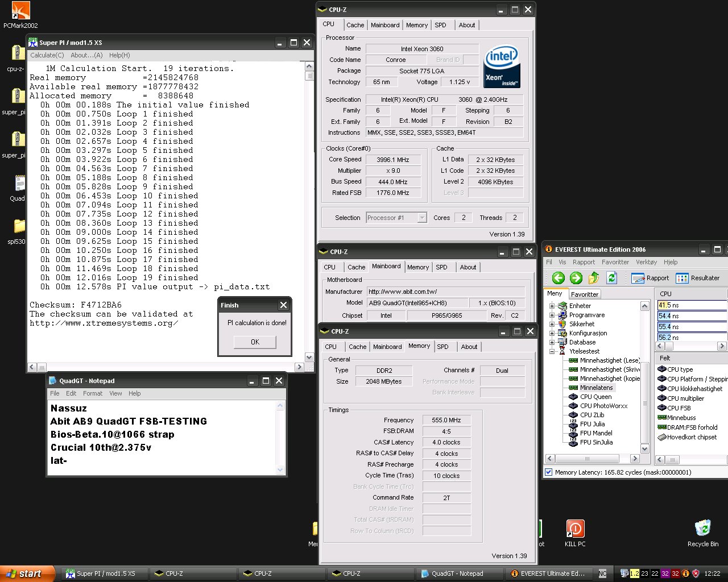Toggle the Memory Latency checkbox in EVEREST
The height and width of the screenshot is (582, 728).
549,472
